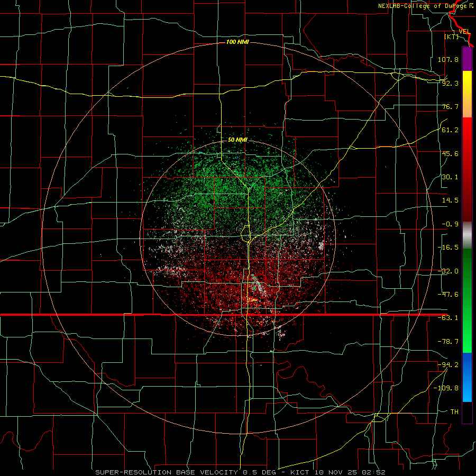Image resolution: width=476 pixels, height=476 pixels.
Task: Click the 100 NMI range ring label
Action: 237,42
